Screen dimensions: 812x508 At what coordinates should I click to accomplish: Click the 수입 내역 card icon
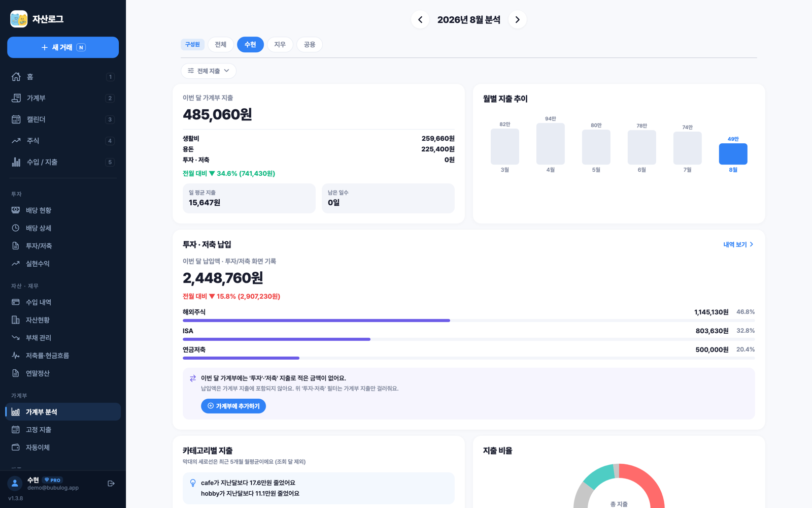tap(16, 302)
